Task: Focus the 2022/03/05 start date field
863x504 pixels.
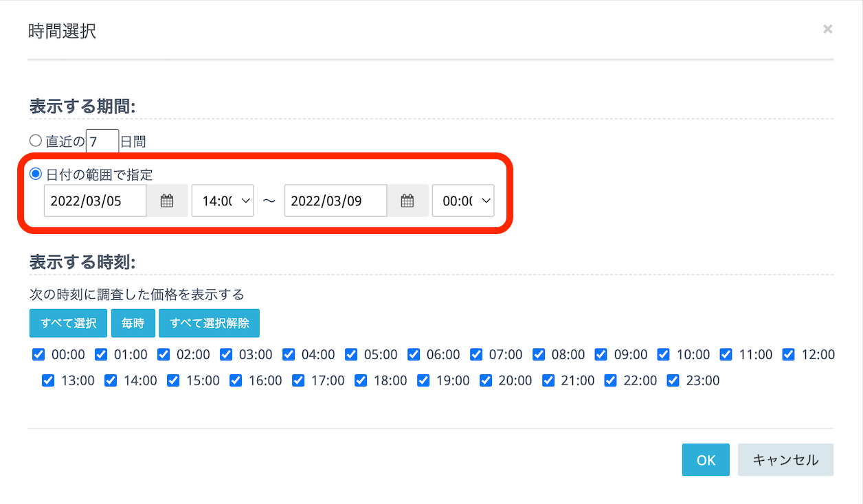Action: click(95, 201)
